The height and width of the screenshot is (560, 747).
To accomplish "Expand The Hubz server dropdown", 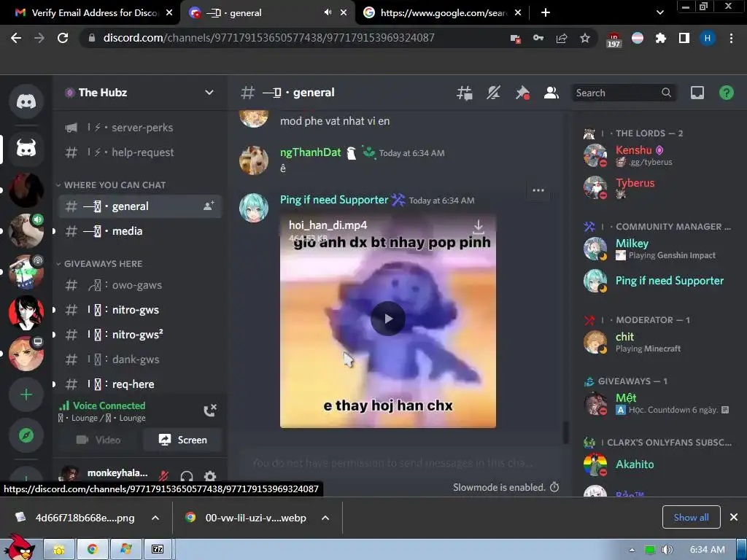I will [209, 93].
